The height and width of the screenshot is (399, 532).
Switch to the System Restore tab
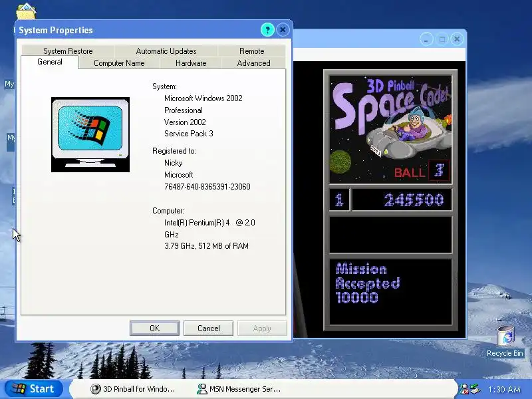(x=68, y=51)
